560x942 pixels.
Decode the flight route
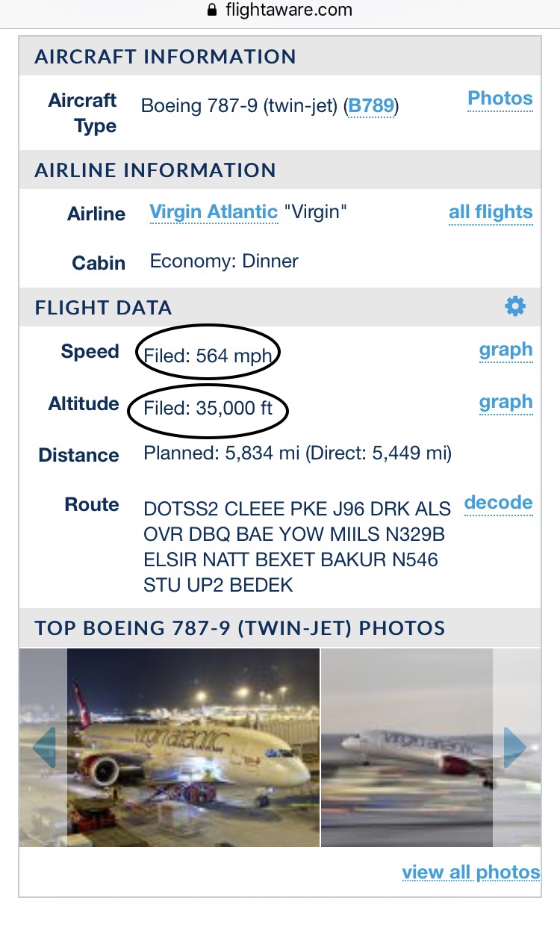[x=498, y=503]
